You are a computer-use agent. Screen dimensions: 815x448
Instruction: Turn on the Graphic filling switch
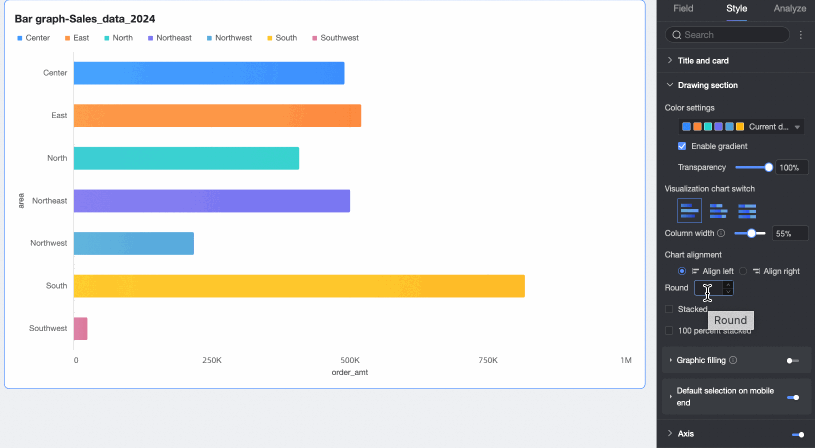tap(793, 360)
